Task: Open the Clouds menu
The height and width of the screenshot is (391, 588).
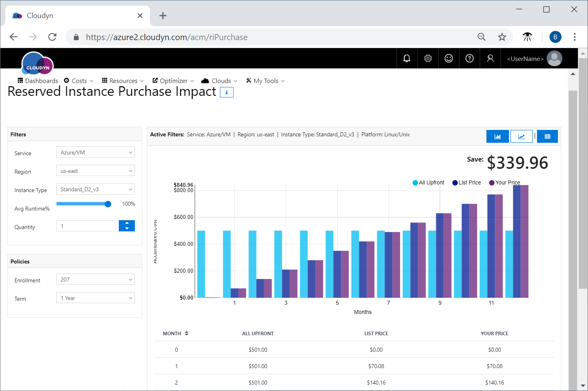Action: tap(219, 81)
